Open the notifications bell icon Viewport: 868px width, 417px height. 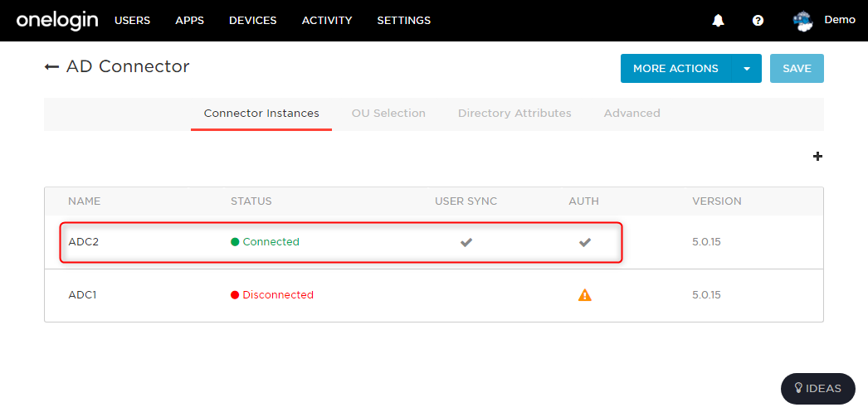click(719, 21)
